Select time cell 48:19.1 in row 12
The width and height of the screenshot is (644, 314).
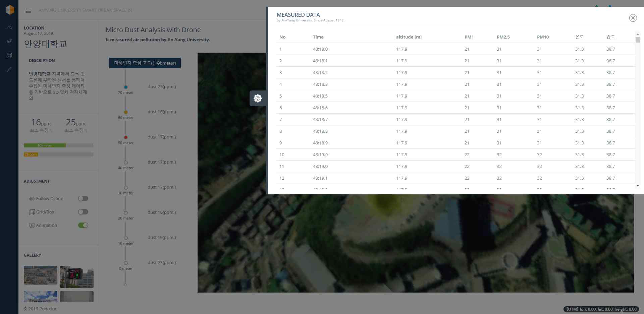click(320, 178)
